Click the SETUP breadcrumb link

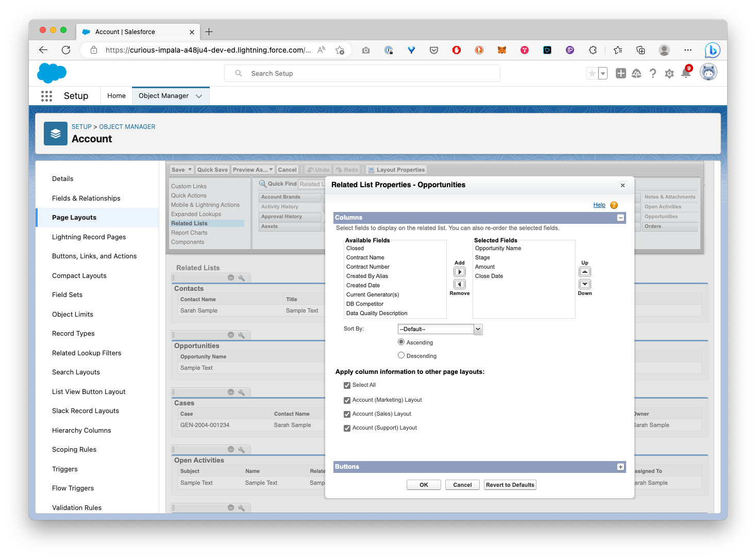[x=81, y=127]
